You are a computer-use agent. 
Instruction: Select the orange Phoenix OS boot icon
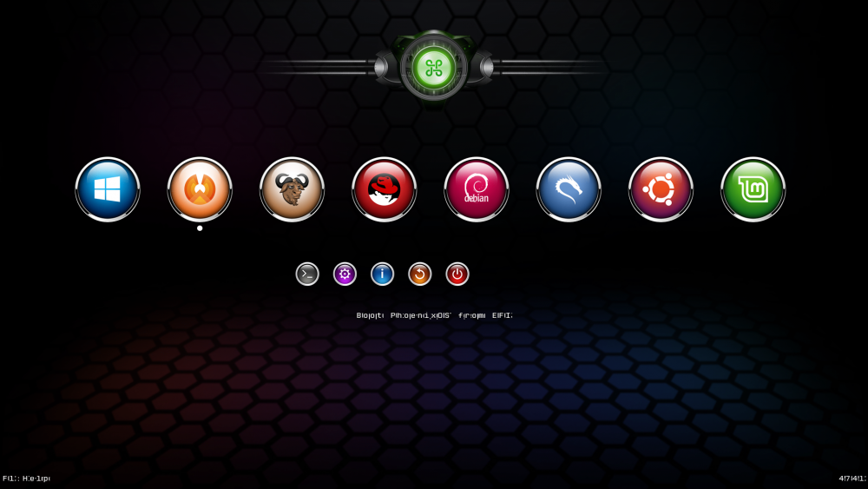200,189
